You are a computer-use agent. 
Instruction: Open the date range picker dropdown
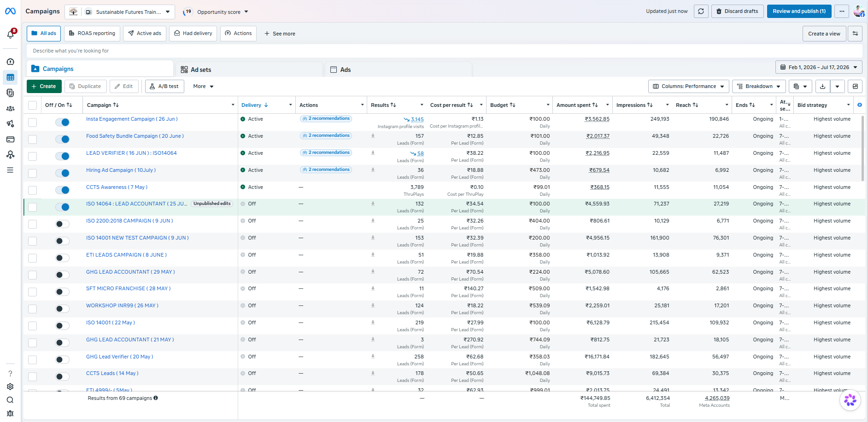[819, 67]
